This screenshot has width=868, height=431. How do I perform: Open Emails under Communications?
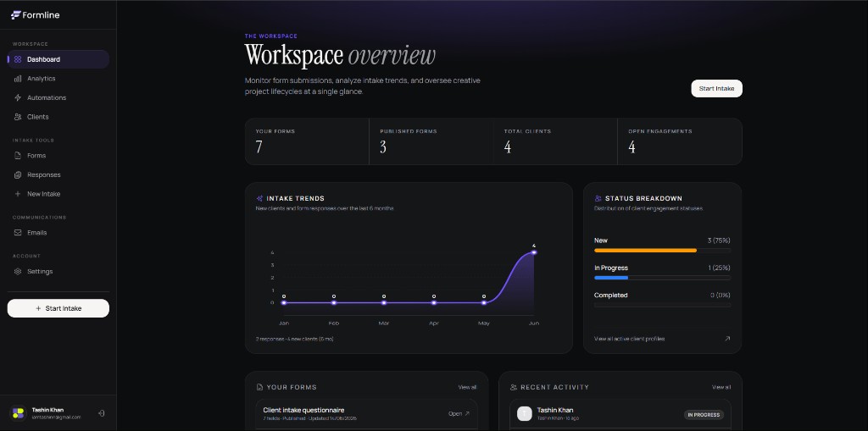(58, 233)
